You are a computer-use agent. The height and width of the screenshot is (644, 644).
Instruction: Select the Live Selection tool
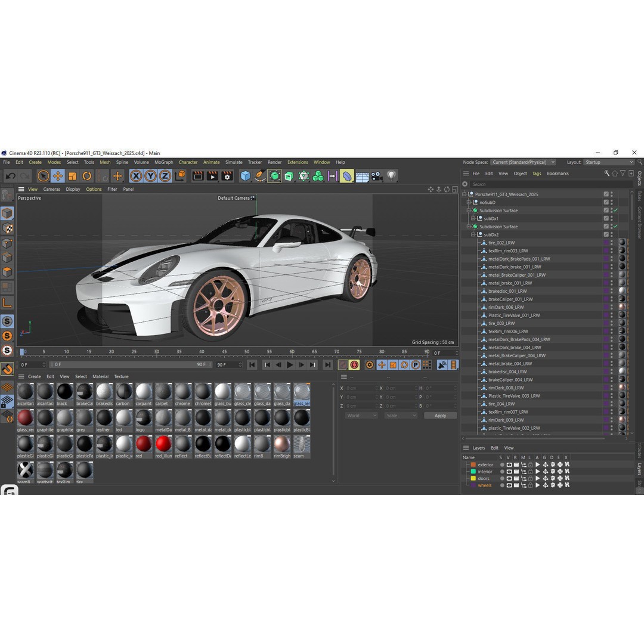click(x=43, y=176)
